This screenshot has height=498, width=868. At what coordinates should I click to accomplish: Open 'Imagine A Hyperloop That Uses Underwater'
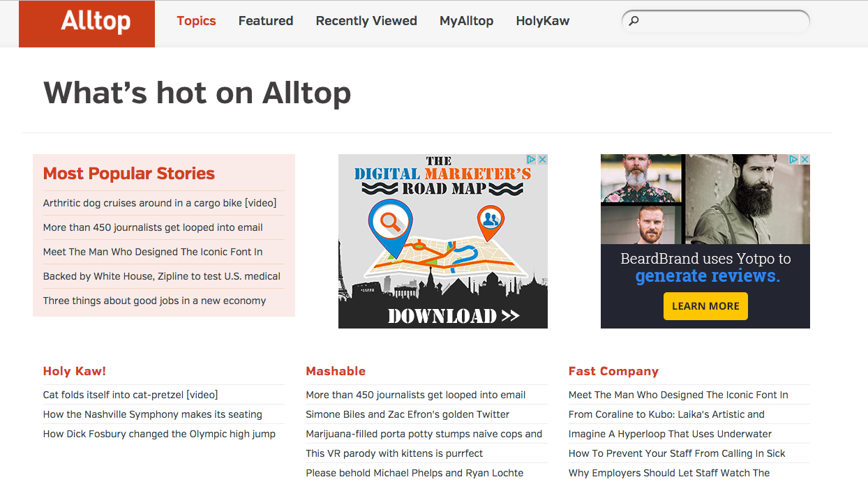pos(670,434)
